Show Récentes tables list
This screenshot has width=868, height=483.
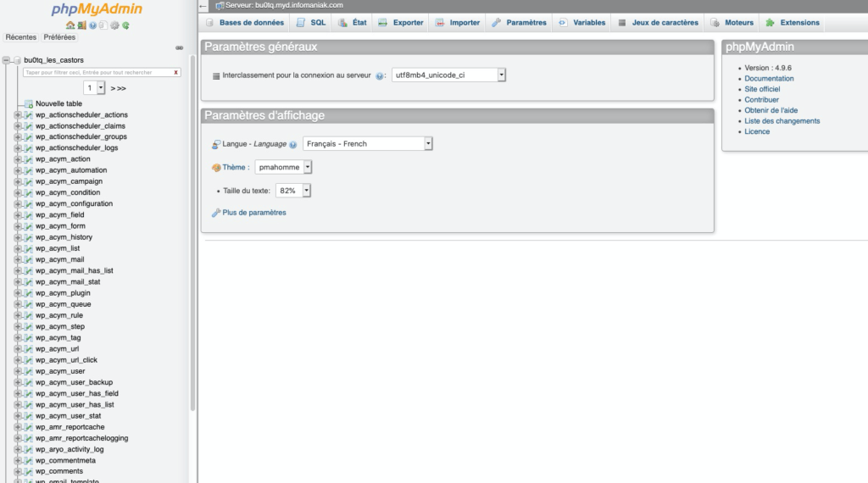(x=21, y=37)
